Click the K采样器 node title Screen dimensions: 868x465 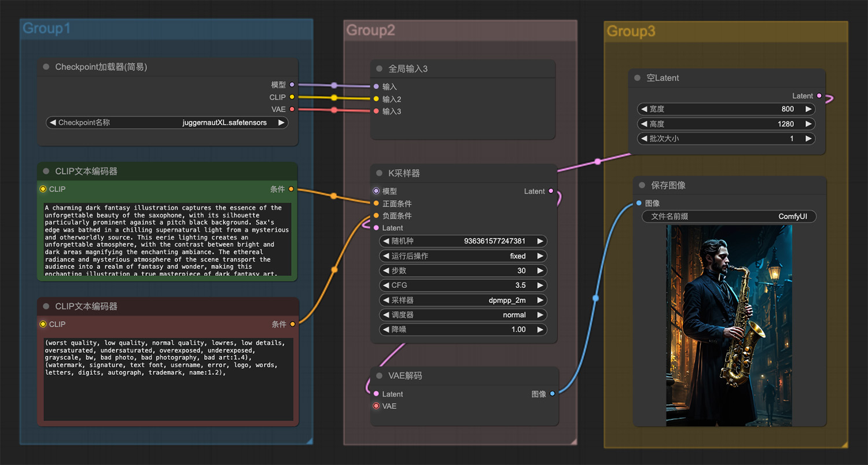(404, 173)
